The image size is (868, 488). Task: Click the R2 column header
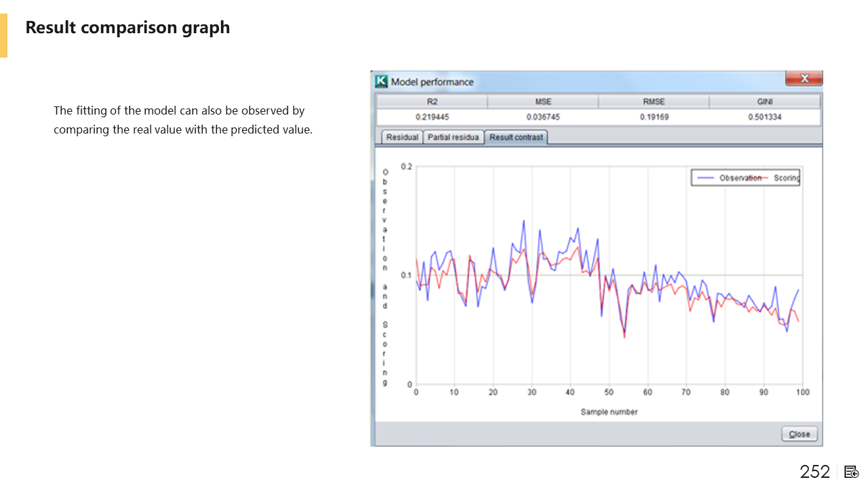point(432,102)
